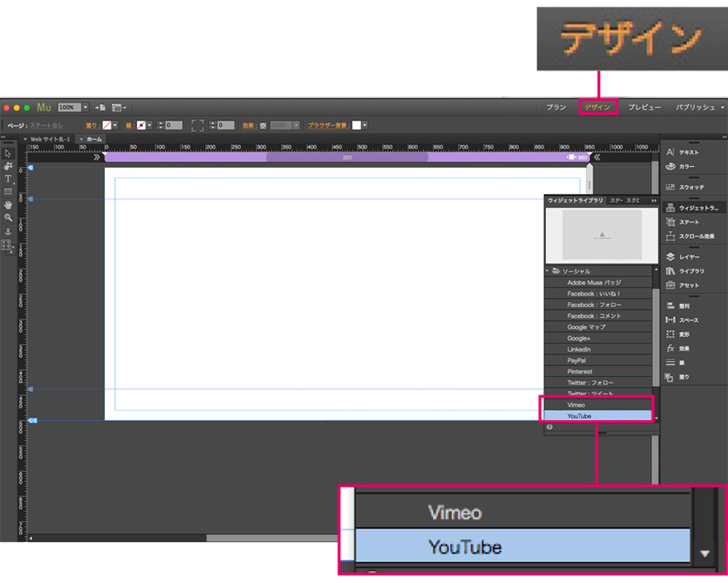Switch to the プレビュー view
Screen dimensions: 728x583
[x=644, y=107]
